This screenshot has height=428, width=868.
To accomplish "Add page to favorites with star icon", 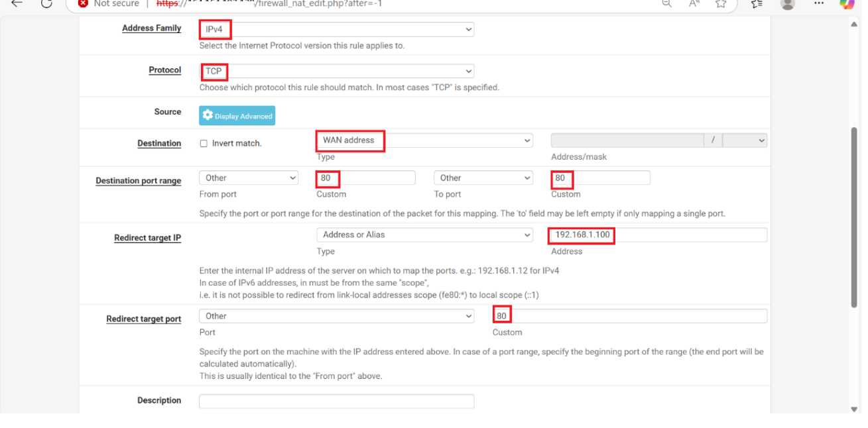I will (721, 3).
